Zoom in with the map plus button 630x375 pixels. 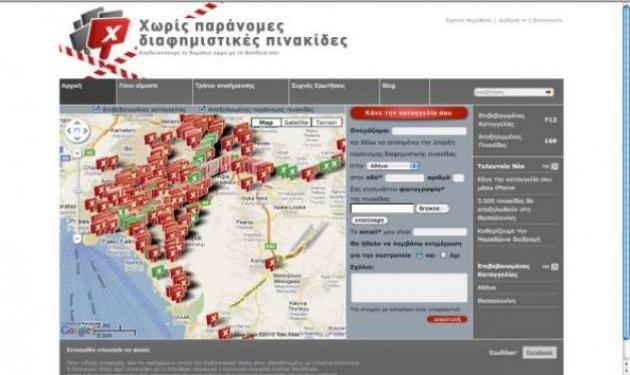[x=77, y=153]
